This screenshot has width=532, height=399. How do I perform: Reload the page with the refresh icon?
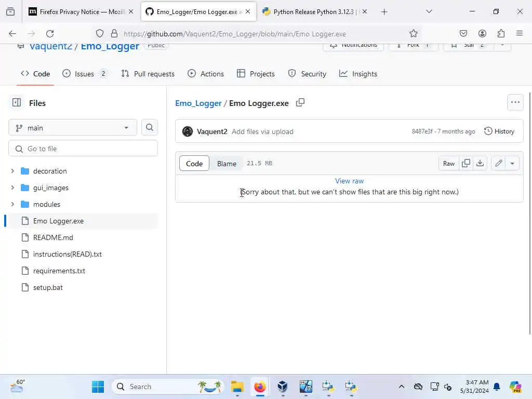point(50,34)
